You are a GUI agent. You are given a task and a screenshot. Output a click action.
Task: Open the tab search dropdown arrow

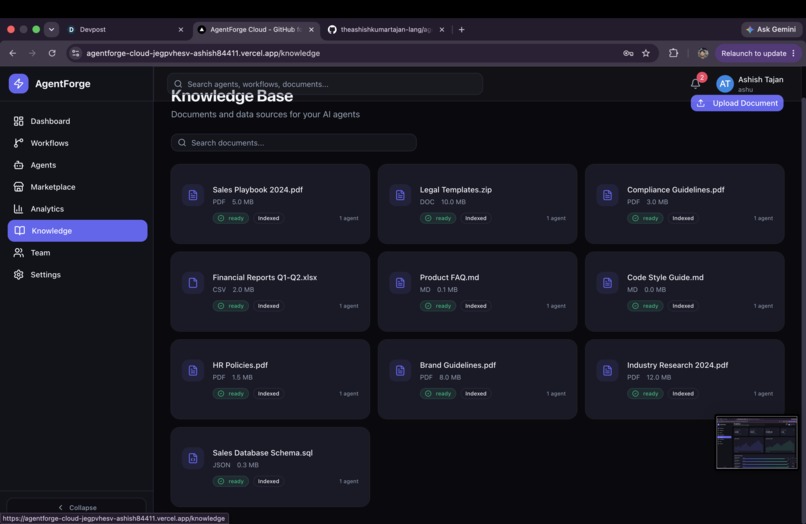[51, 29]
